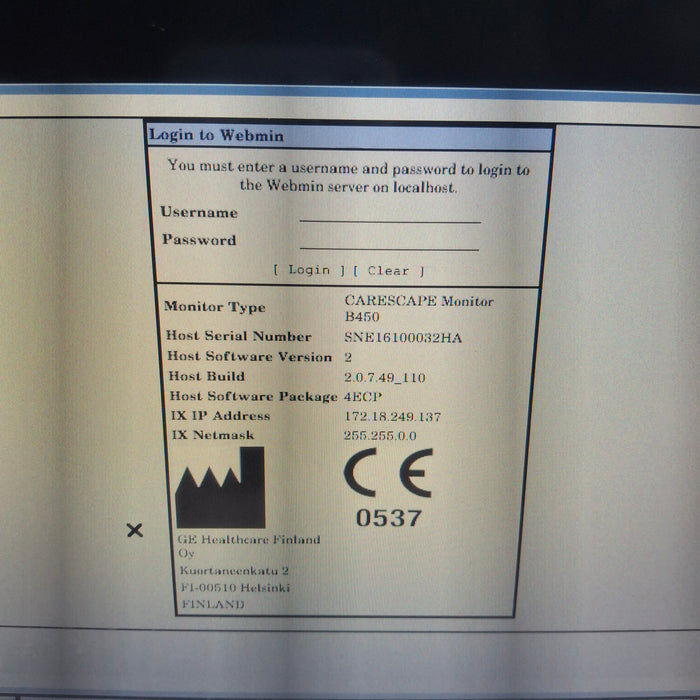Select the IX Netmask value 255.255.0.0
The width and height of the screenshot is (700, 700).
[380, 436]
